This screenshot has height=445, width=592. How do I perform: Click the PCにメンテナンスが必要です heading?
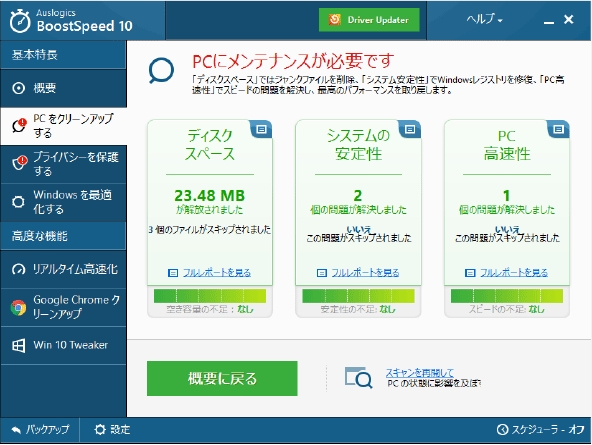point(293,61)
